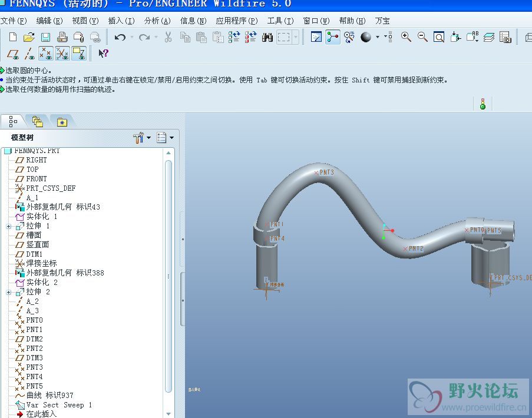The height and width of the screenshot is (418, 532).
Task: Open the regeneration manager icon
Action: [250, 37]
